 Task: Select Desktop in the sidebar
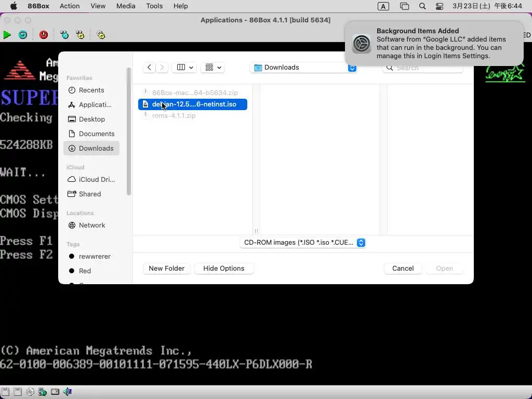pyautogui.click(x=91, y=119)
